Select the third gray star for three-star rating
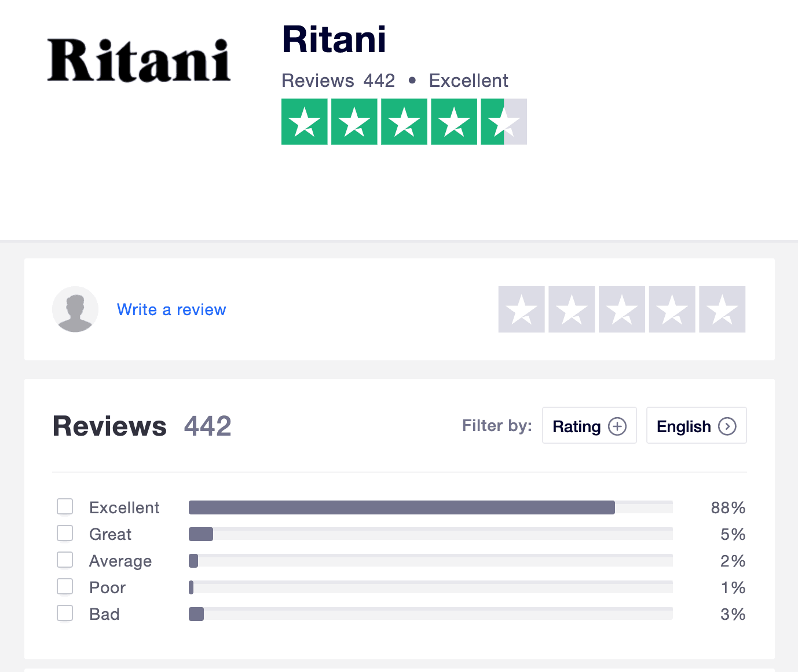The image size is (798, 672). (621, 309)
